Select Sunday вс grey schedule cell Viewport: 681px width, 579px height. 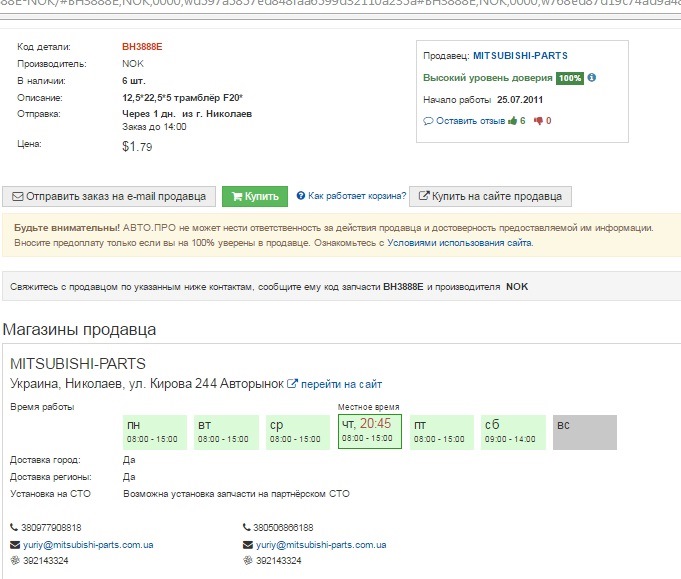coord(585,432)
